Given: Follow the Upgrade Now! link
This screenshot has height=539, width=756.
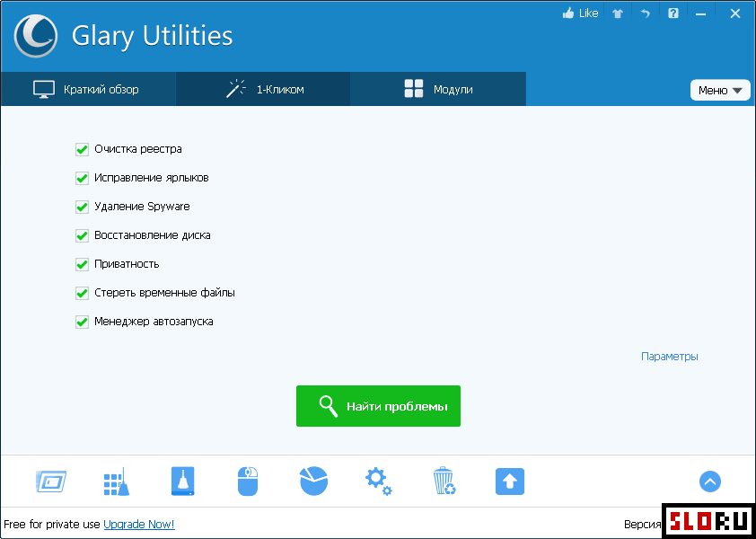Looking at the screenshot, I should (139, 525).
